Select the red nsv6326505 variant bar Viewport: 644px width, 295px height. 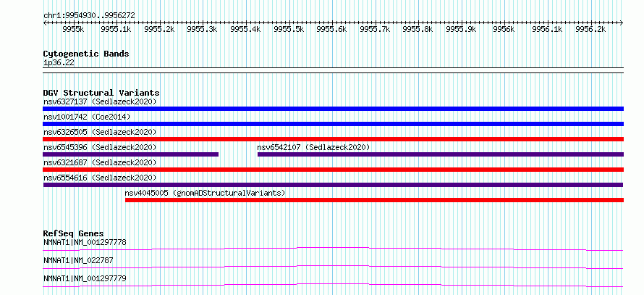pyautogui.click(x=333, y=139)
